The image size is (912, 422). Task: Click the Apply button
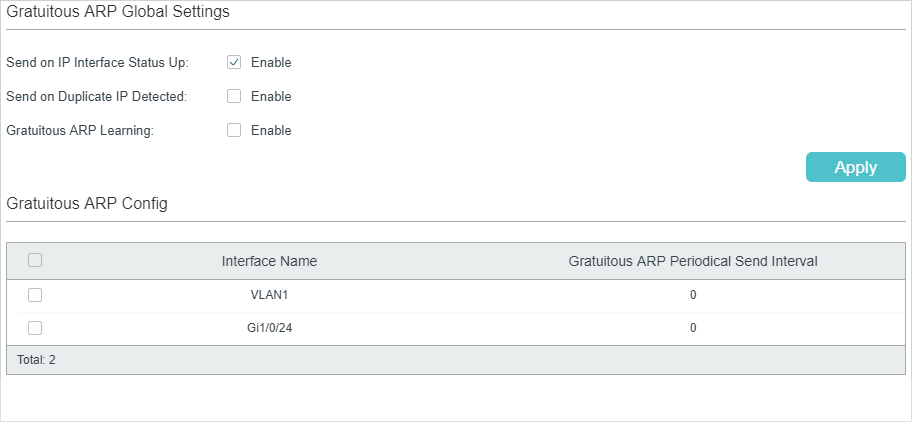[856, 167]
